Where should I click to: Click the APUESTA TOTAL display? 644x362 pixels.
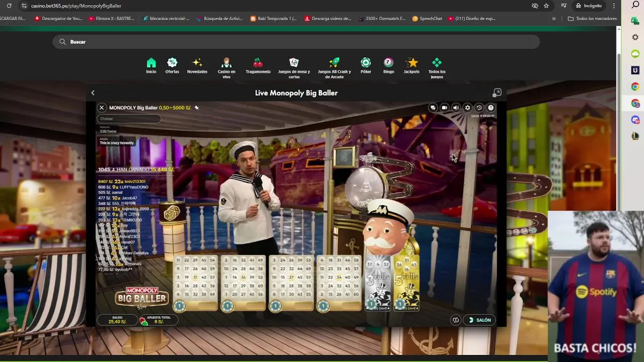158,320
